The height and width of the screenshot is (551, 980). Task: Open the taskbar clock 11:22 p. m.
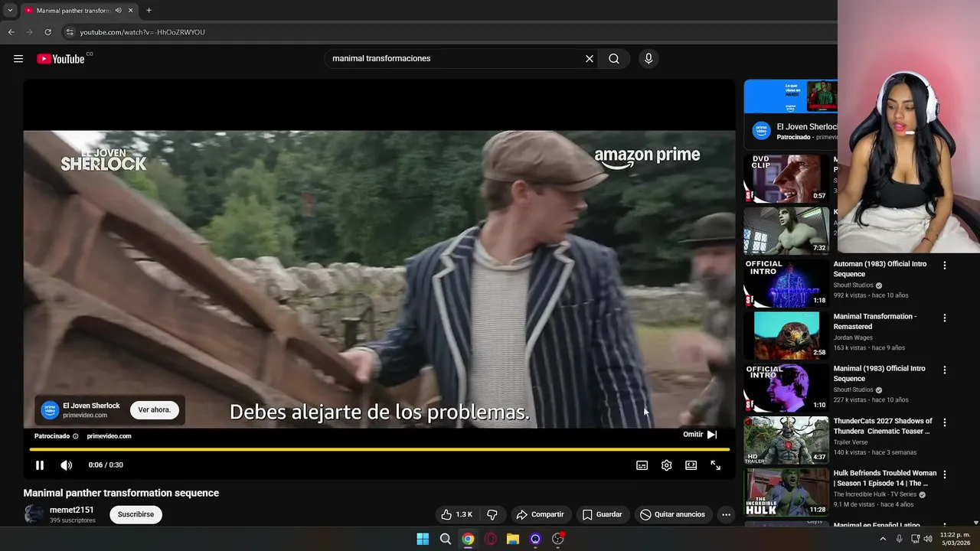point(953,539)
